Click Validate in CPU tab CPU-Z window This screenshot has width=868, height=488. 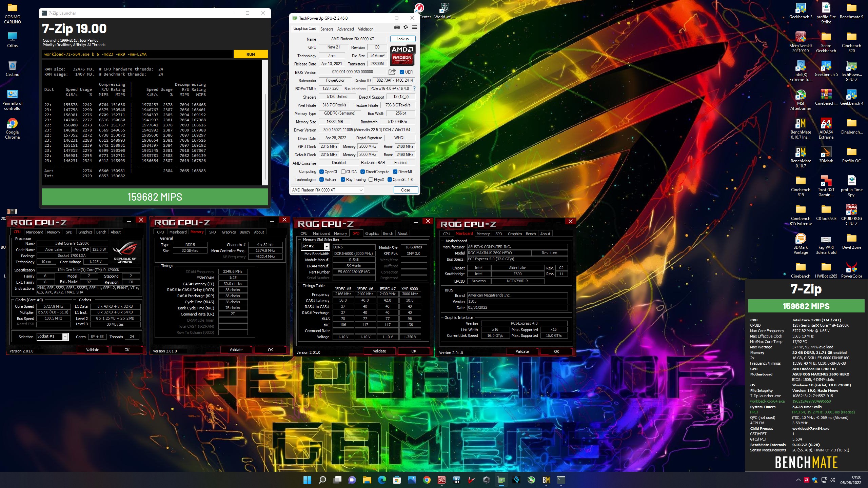point(93,350)
